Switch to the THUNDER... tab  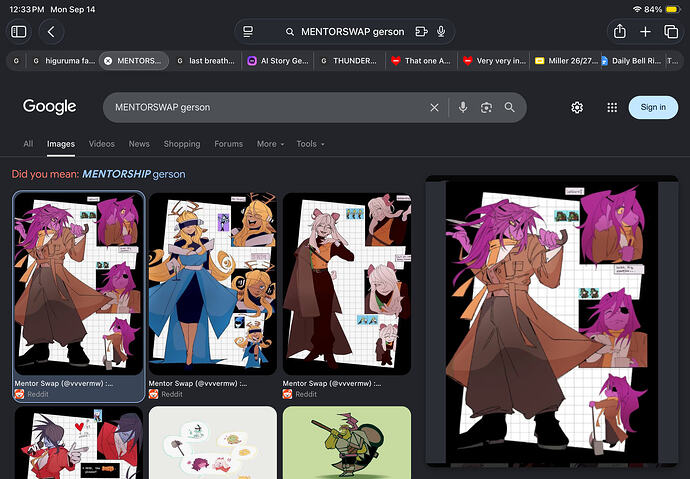[x=350, y=61]
